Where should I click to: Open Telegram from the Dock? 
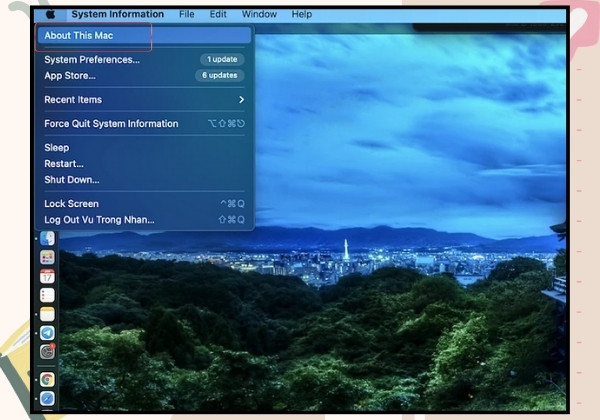pyautogui.click(x=47, y=333)
